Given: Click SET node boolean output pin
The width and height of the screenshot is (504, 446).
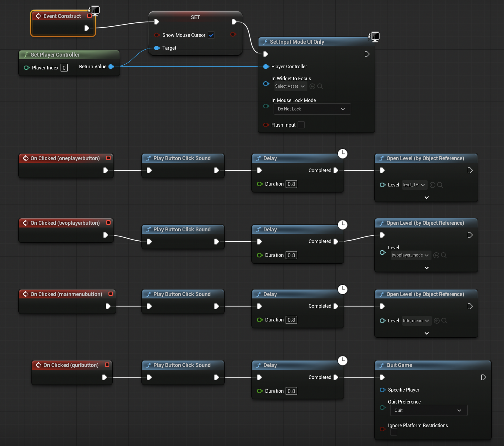Looking at the screenshot, I should [233, 34].
